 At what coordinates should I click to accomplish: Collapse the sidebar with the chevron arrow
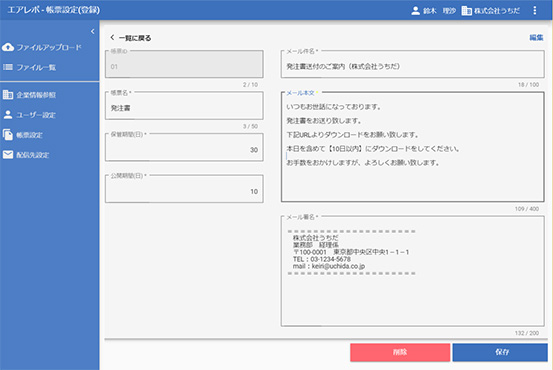tap(92, 31)
